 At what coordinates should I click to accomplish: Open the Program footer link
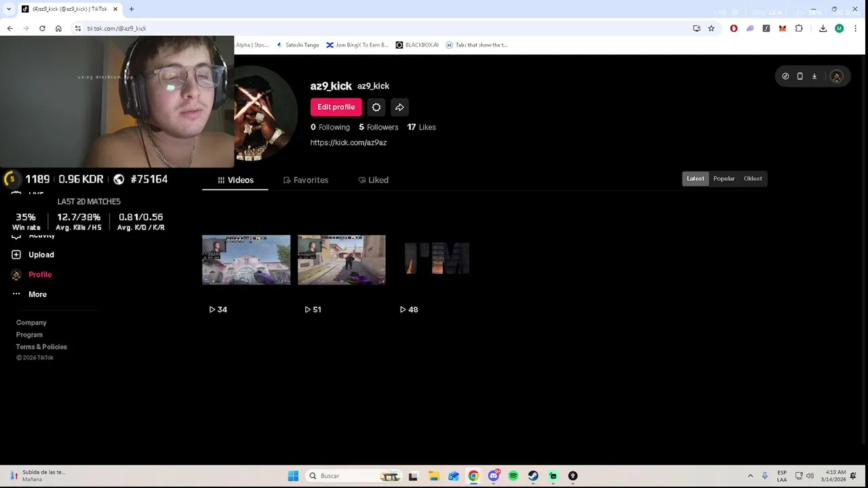pos(29,335)
